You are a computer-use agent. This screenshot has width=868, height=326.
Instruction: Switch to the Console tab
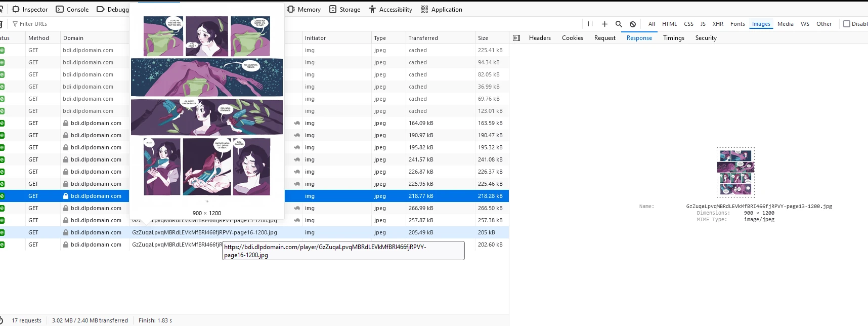point(72,9)
